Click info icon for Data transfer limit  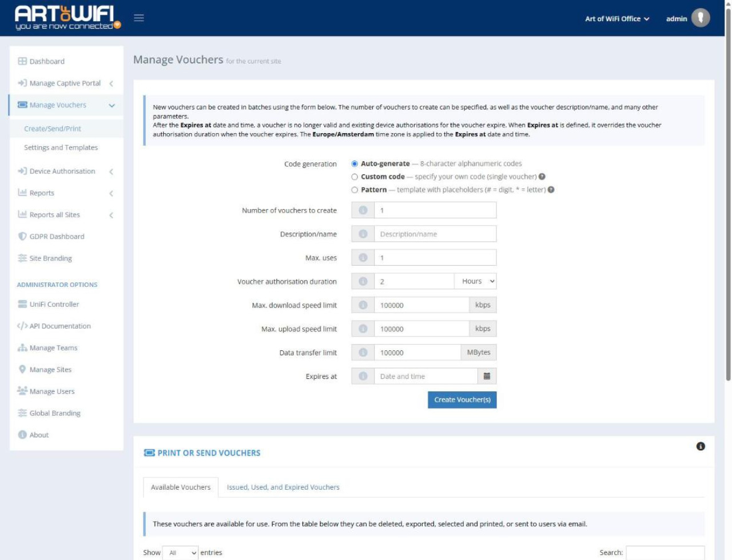[363, 353]
